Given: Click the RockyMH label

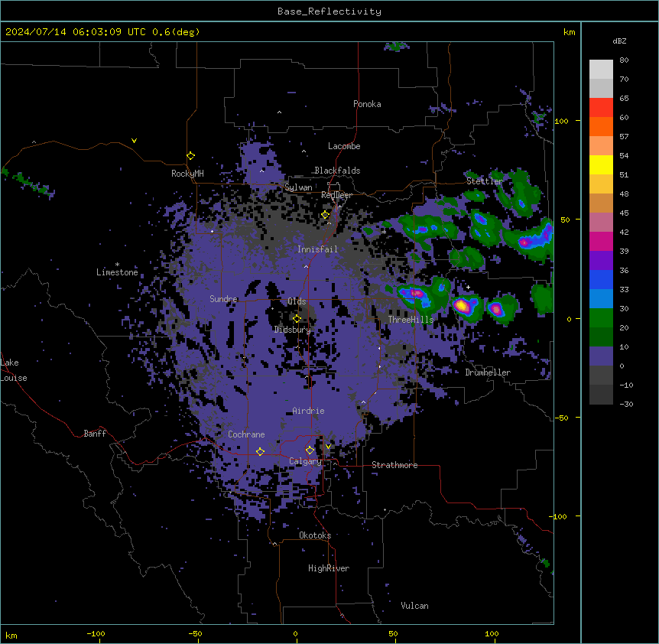Looking at the screenshot, I should [187, 174].
